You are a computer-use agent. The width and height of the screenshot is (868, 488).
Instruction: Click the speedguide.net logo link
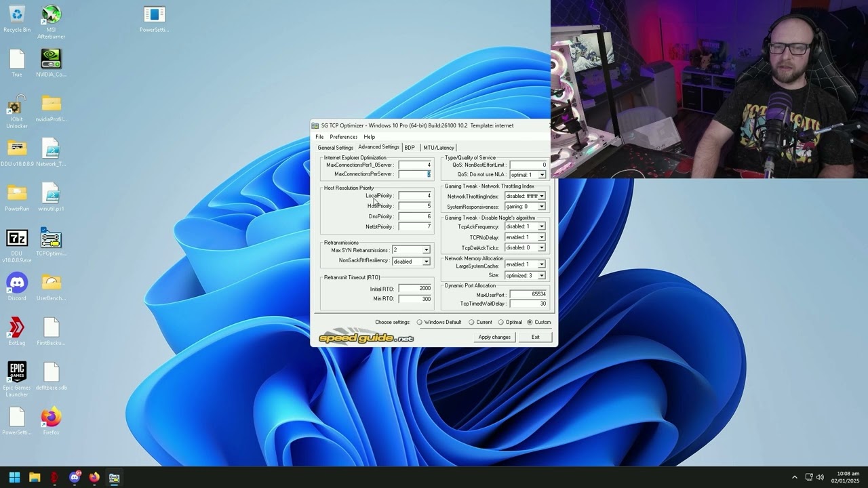[366, 338]
